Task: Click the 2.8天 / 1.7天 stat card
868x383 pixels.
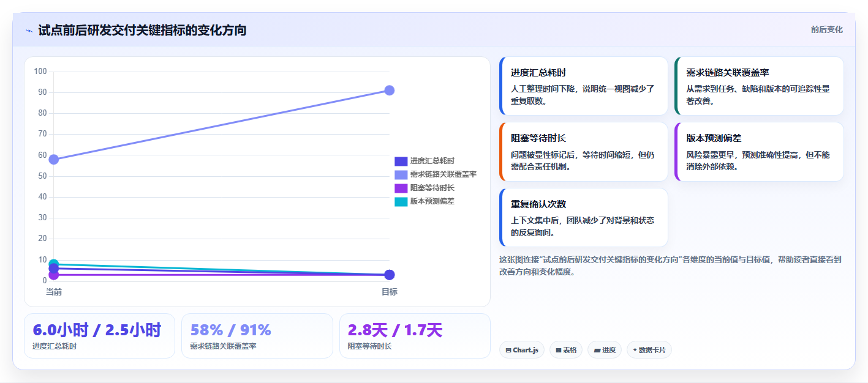Action: [x=415, y=336]
